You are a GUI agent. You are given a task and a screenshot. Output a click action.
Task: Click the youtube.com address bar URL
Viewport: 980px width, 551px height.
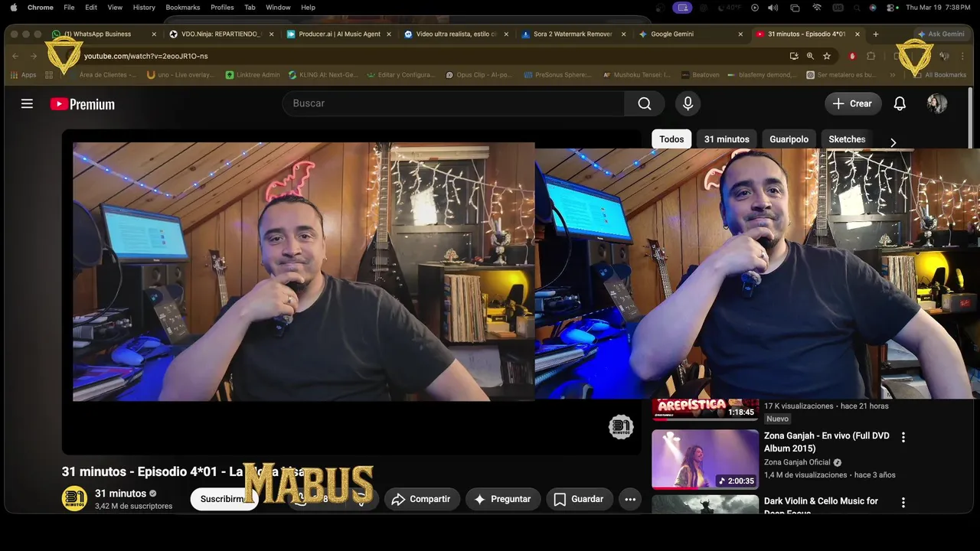145,56
